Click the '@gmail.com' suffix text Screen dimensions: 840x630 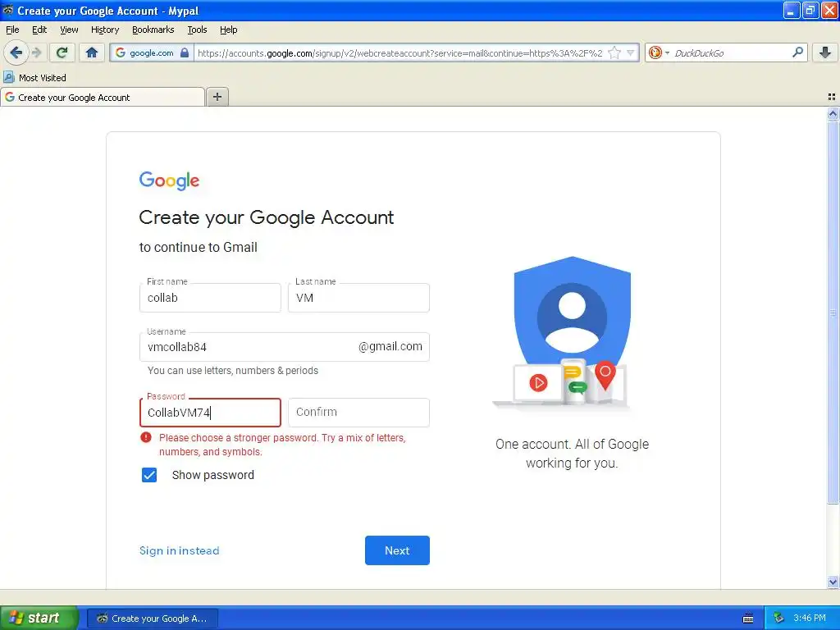390,347
